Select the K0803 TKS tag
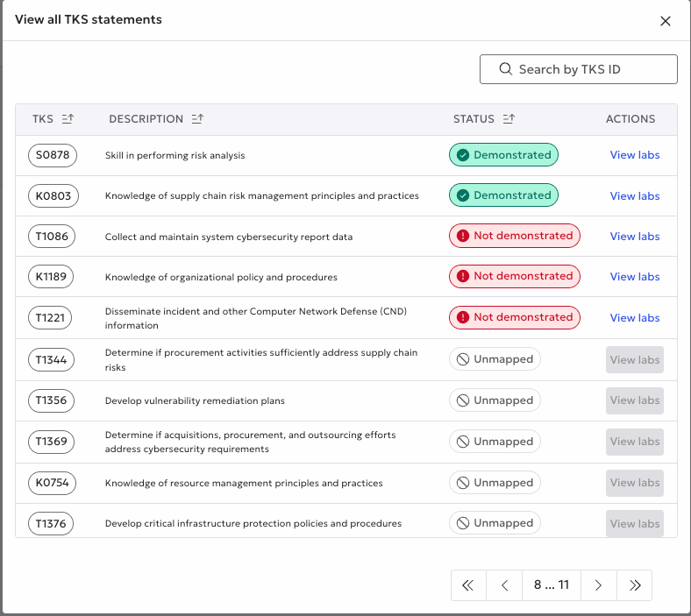691x616 pixels. point(53,196)
